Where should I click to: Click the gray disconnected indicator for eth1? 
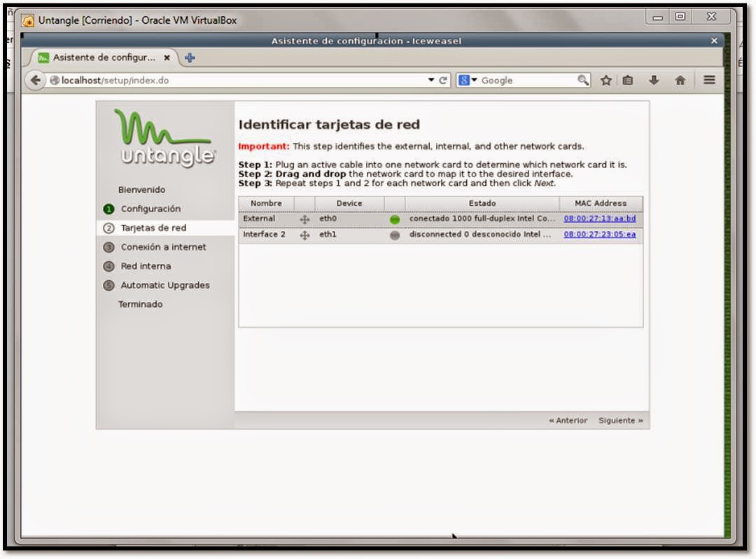point(395,235)
